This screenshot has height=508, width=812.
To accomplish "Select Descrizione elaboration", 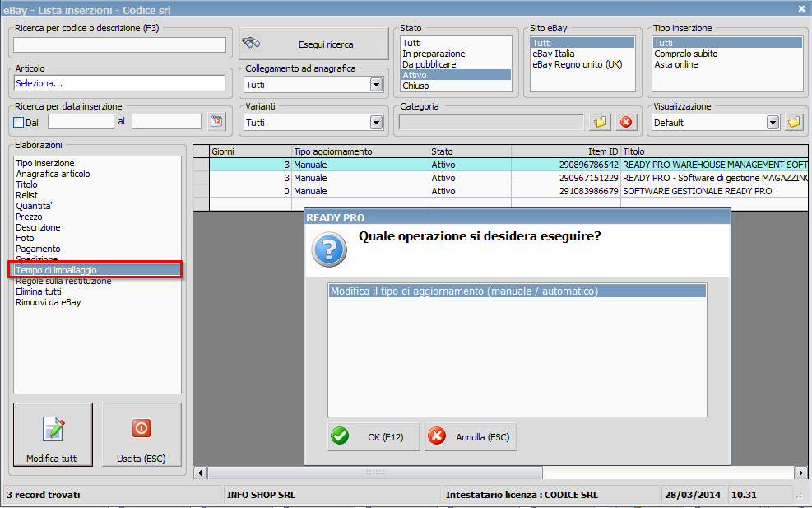I will point(97,227).
